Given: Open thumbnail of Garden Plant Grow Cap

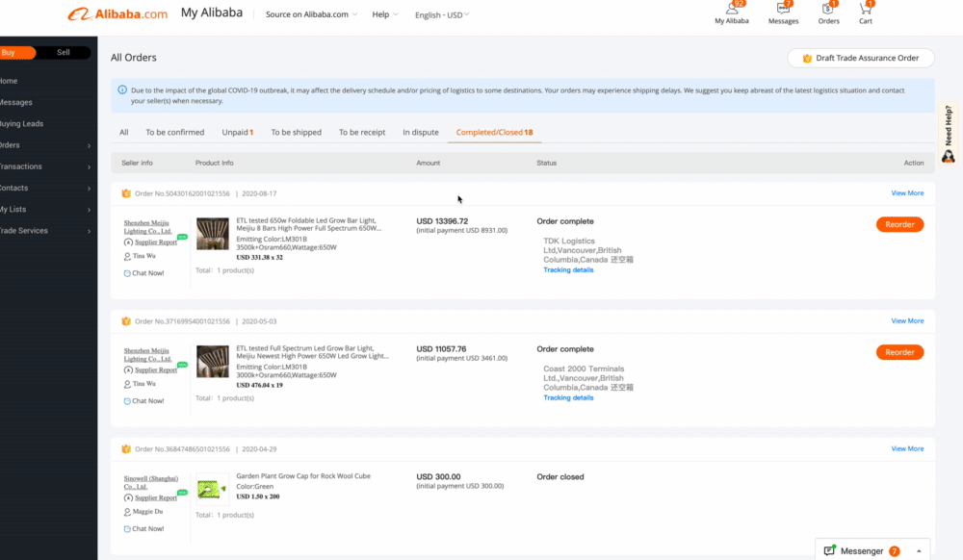Looking at the screenshot, I should pyautogui.click(x=213, y=490).
